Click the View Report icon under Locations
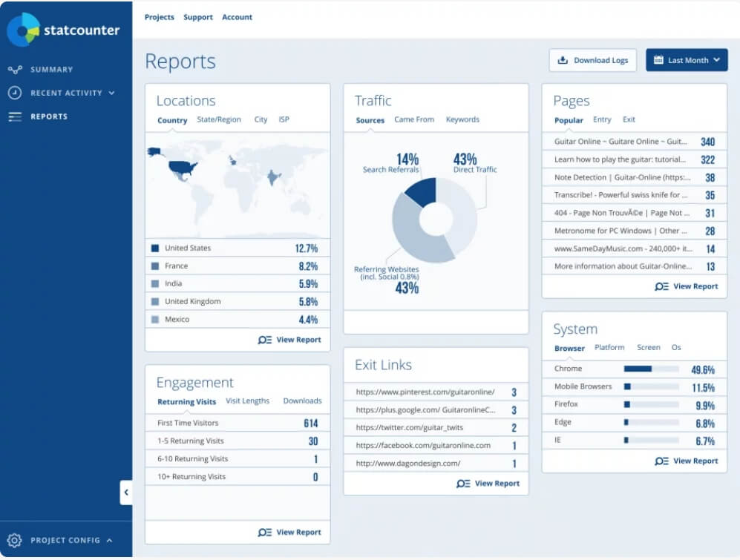 [x=265, y=340]
